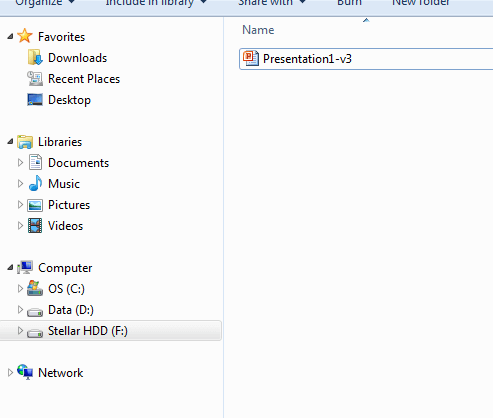Open the Documents library label
The height and width of the screenshot is (418, 493).
point(78,163)
